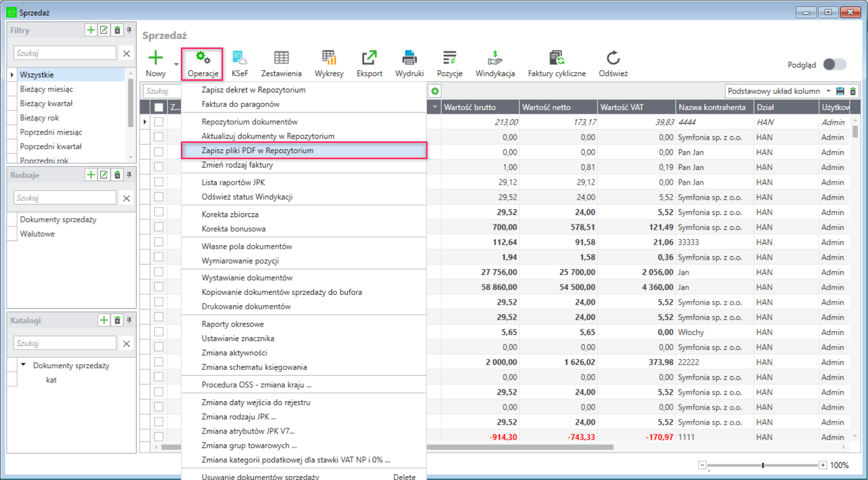The width and height of the screenshot is (868, 480).
Task: Click the Szukaj field in Filtry panel
Action: (x=65, y=53)
